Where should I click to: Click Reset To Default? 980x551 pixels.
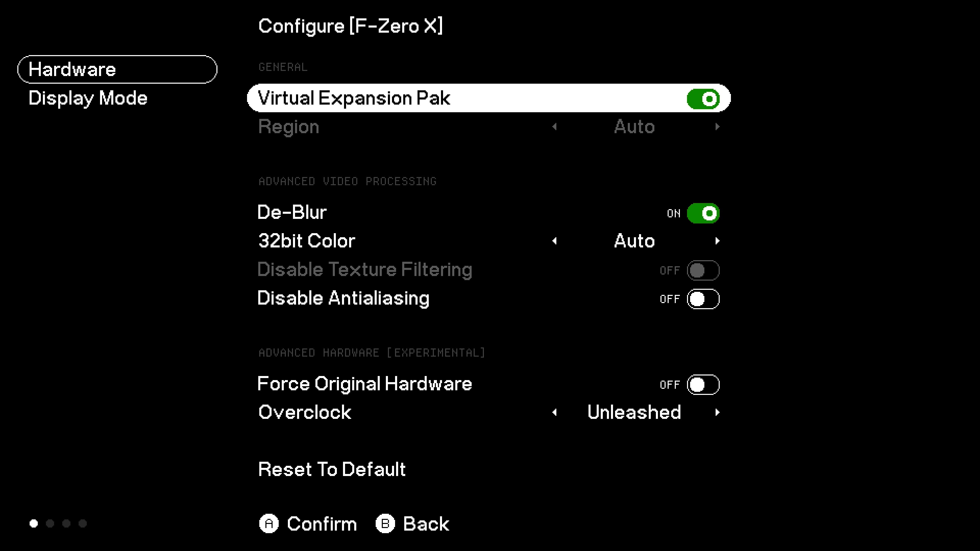[x=332, y=470]
